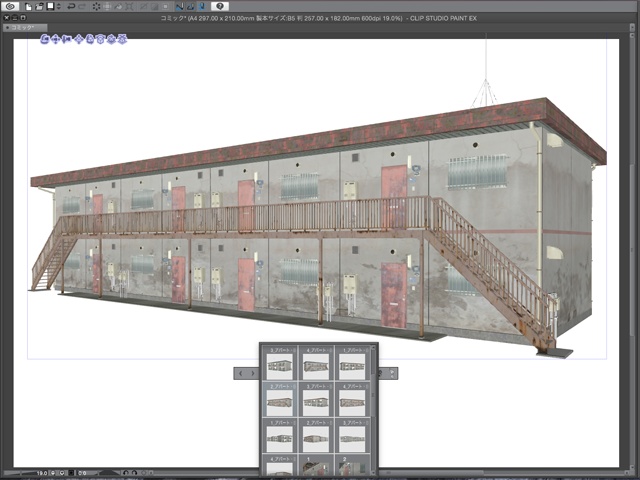Click the canvas zoom slider
Screen dimensions: 640x480
click(x=19, y=473)
